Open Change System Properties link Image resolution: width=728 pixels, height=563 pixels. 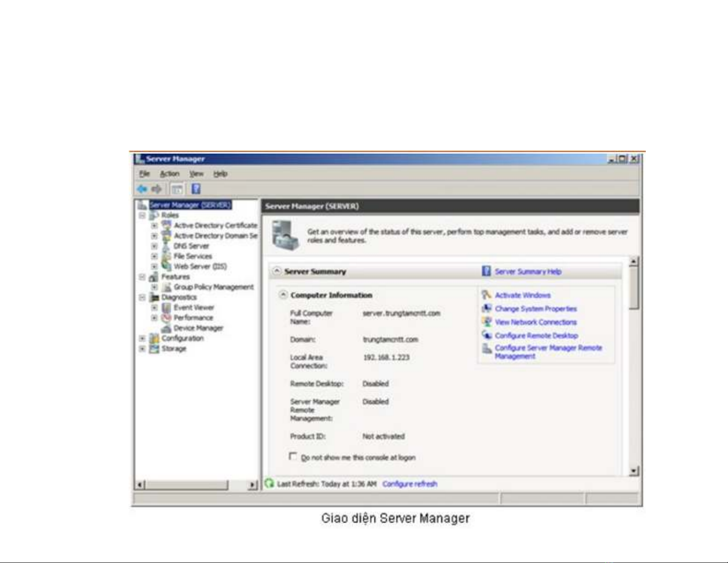tap(536, 309)
